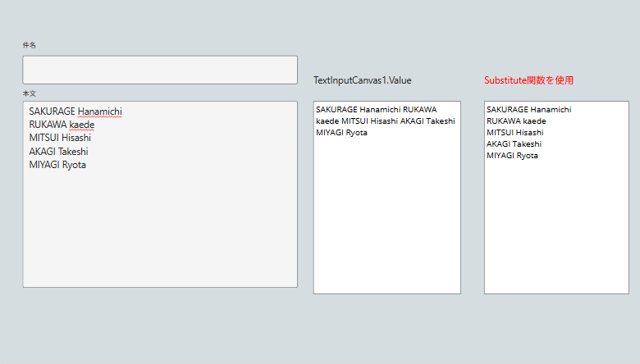
Task: Select the red Substitute関数を使用 label
Action: [528, 80]
